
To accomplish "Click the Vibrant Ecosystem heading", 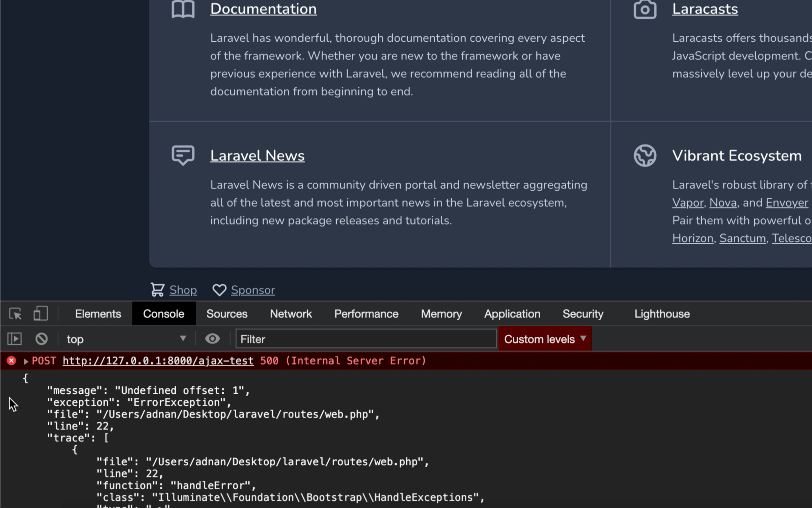I will tap(737, 156).
